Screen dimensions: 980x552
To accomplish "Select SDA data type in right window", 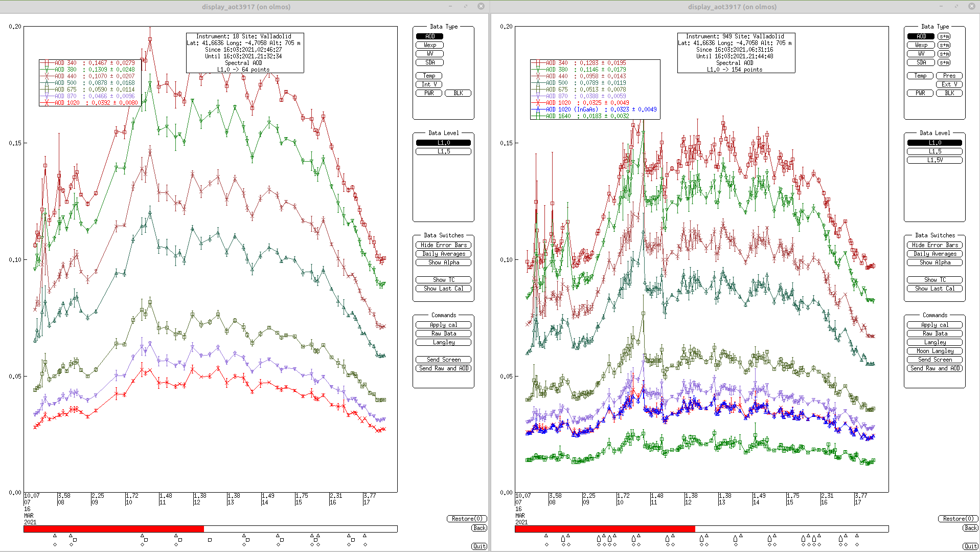I will 921,62.
